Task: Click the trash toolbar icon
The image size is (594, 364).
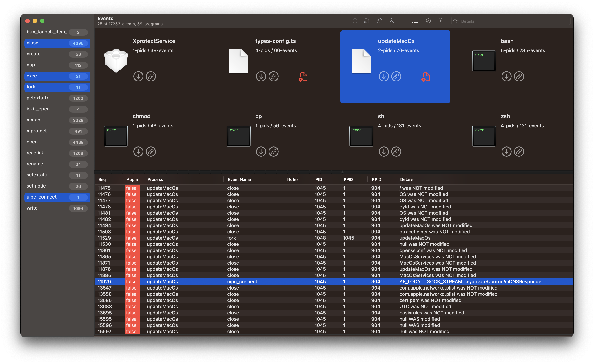Action: click(x=440, y=21)
